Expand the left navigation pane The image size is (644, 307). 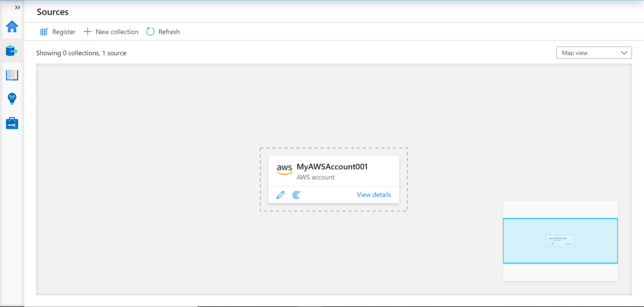pyautogui.click(x=17, y=7)
